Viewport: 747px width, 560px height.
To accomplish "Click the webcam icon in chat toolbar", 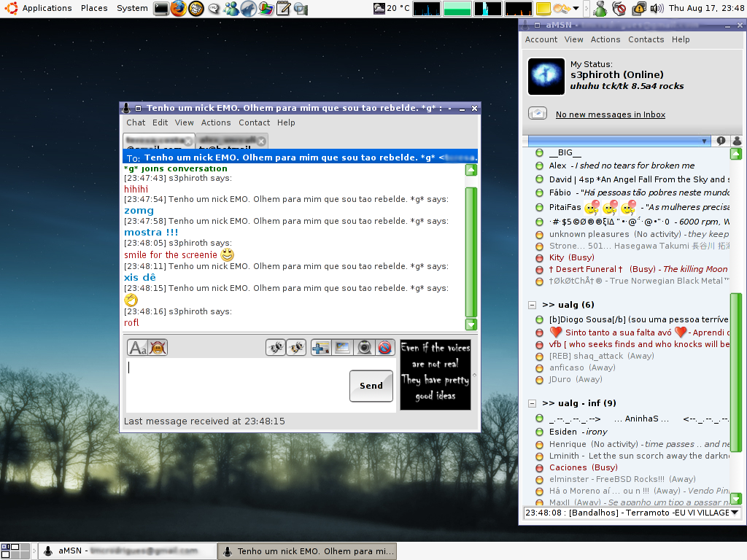I will pos(364,348).
